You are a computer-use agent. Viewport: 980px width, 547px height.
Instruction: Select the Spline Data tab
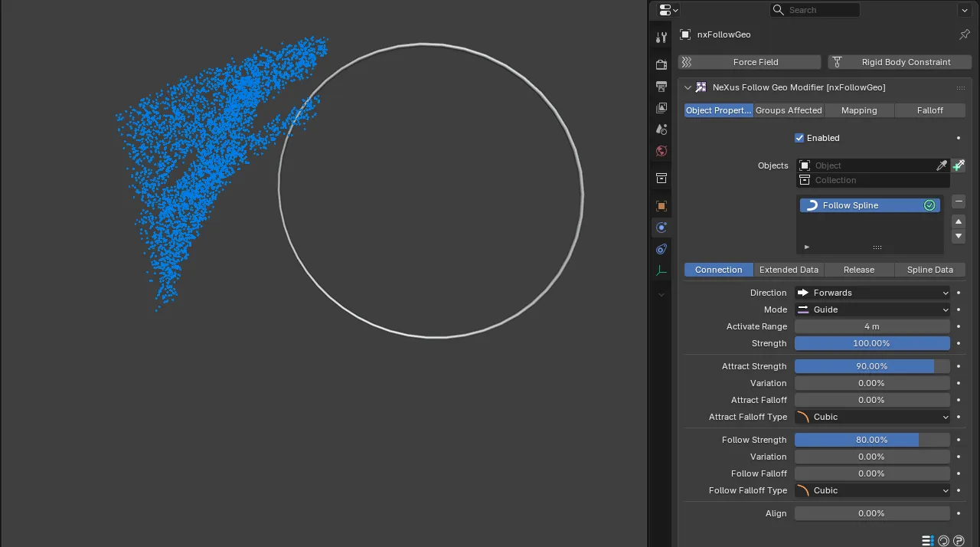[x=930, y=270]
